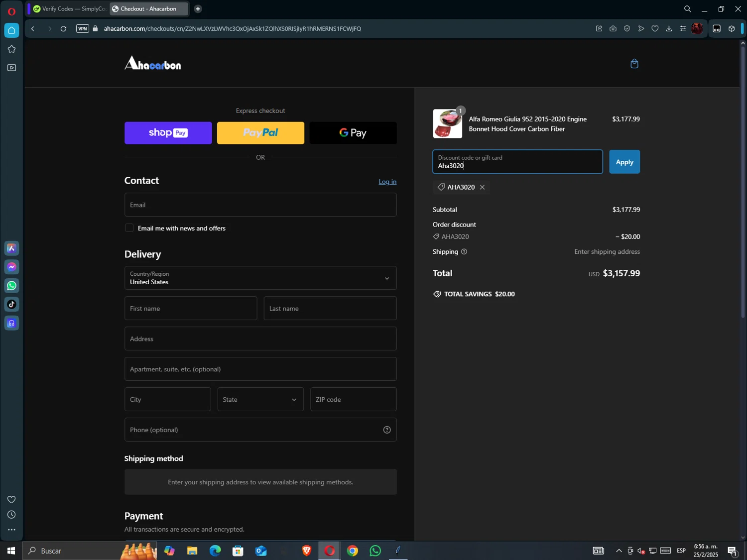This screenshot has width=747, height=560.
Task: Focus the Apartment, suite field
Action: 260,369
